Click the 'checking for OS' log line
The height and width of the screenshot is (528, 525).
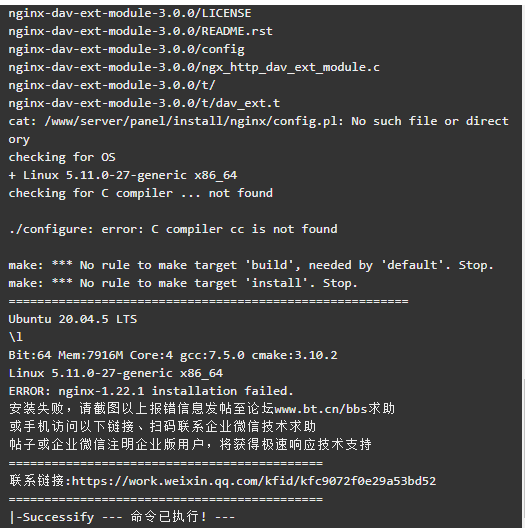pos(62,157)
